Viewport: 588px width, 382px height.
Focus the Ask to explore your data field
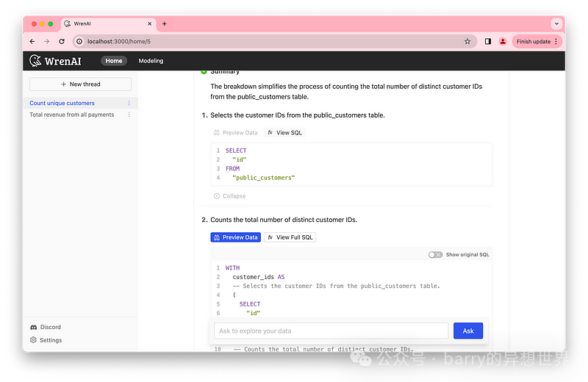(331, 331)
